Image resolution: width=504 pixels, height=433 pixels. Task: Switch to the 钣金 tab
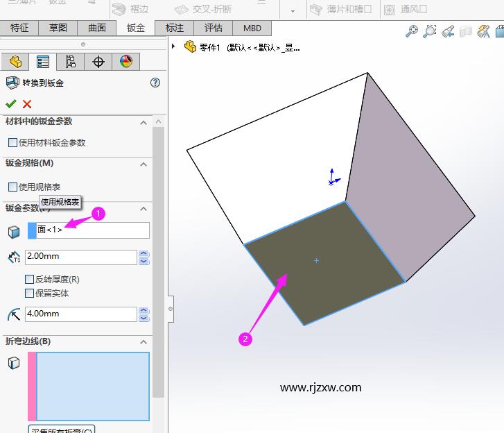pyautogui.click(x=135, y=28)
